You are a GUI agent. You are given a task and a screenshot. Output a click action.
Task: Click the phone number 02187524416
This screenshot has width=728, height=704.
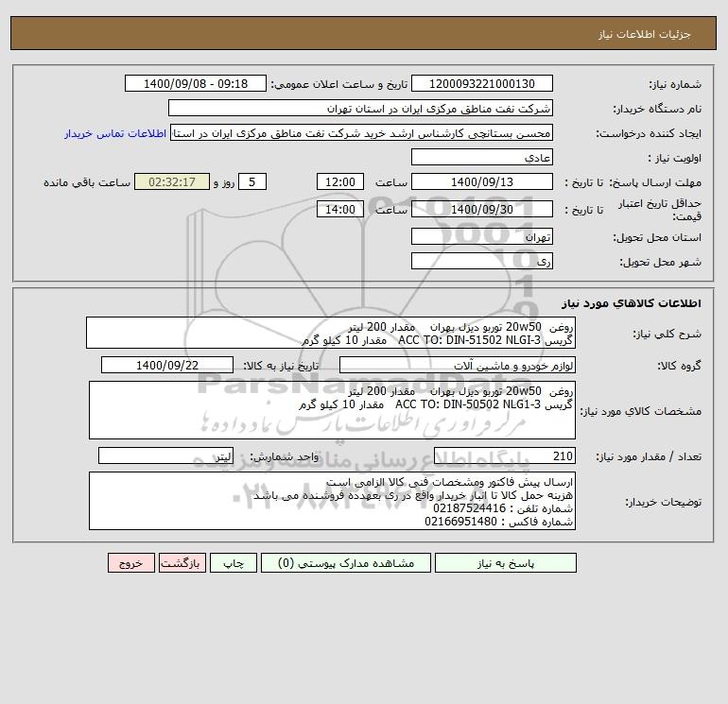469,508
